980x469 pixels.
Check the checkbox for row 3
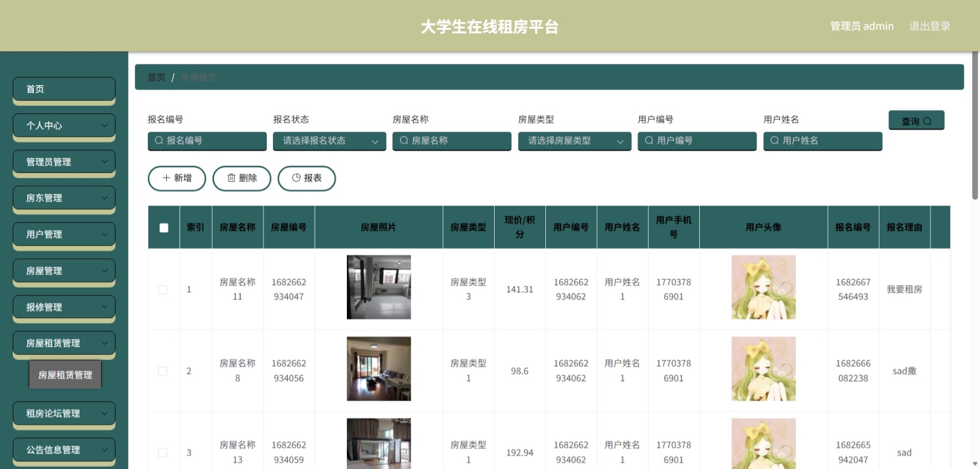(x=163, y=452)
